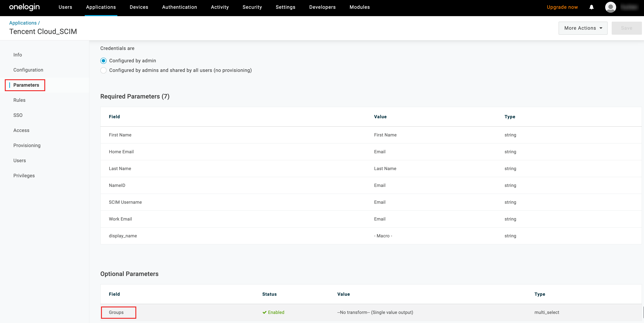Screen dimensions: 644x323
Task: Expand the More Actions dropdown
Action: (x=583, y=28)
